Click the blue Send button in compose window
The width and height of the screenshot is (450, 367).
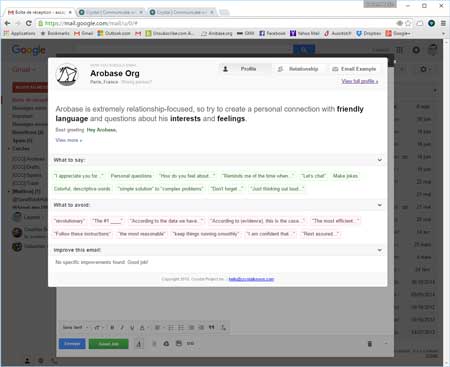click(x=72, y=344)
